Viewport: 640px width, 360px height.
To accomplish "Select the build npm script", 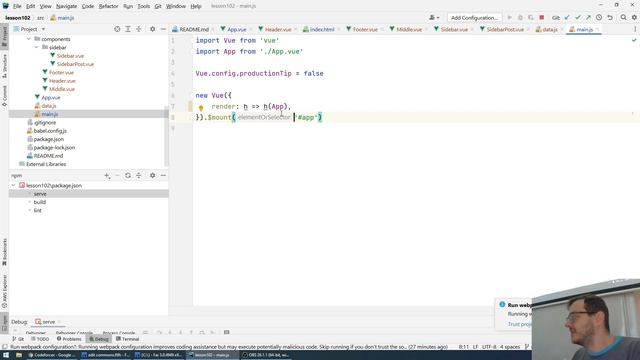I will [40, 202].
